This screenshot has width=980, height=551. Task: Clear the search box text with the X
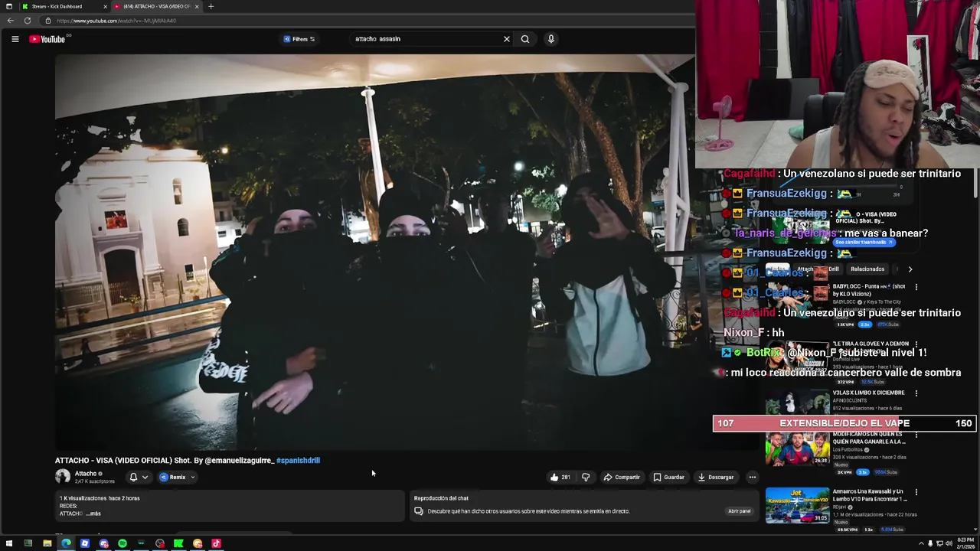506,39
